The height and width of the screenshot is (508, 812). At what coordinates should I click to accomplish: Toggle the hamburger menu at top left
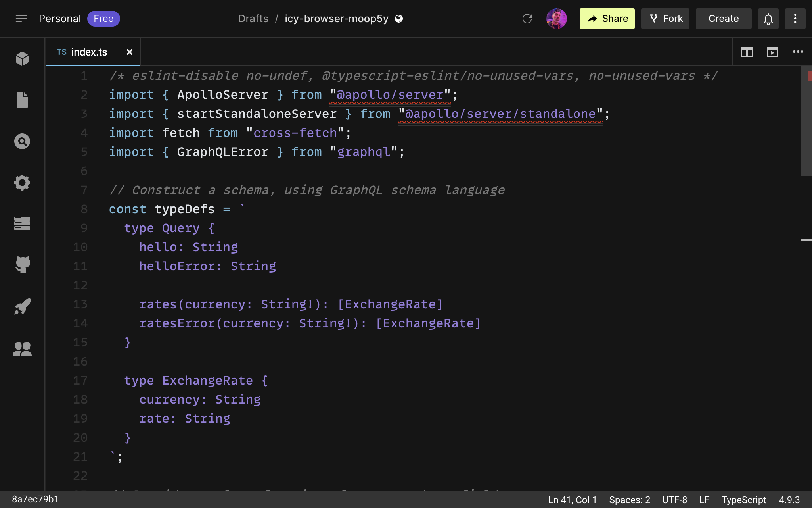[x=21, y=19]
